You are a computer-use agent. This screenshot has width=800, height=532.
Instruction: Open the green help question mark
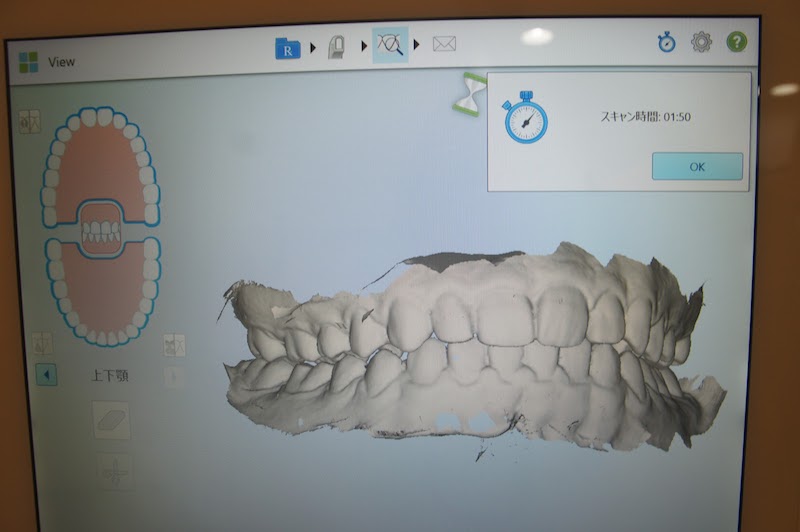point(737,41)
